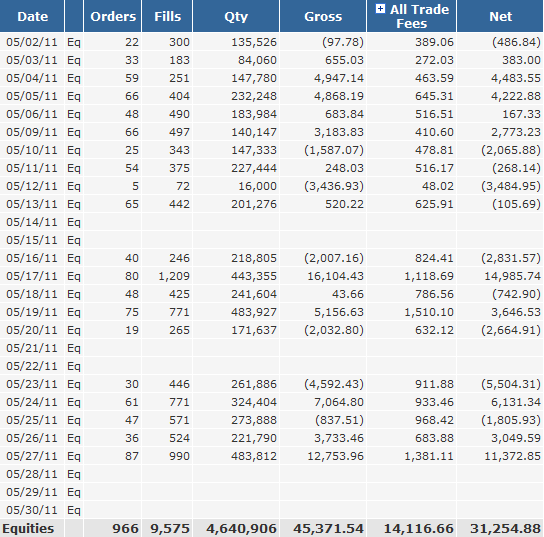Image resolution: width=544 pixels, height=537 pixels.
Task: Sort by the Net column header
Action: (x=500, y=16)
